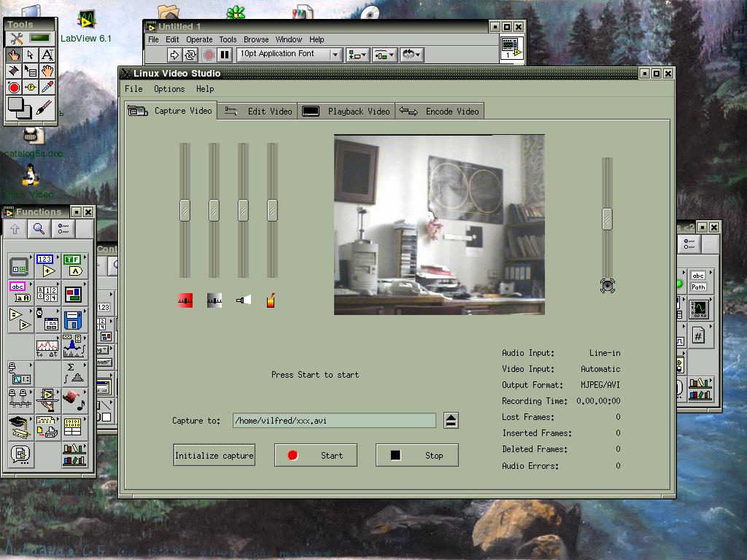Click the Search magnifier in Functions palette

pos(39,230)
